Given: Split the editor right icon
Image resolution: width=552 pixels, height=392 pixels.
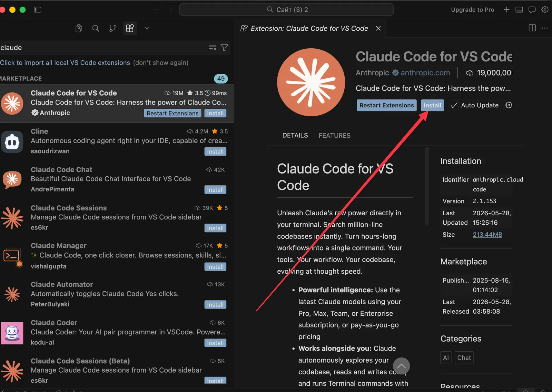Looking at the screenshot, I should (532, 28).
